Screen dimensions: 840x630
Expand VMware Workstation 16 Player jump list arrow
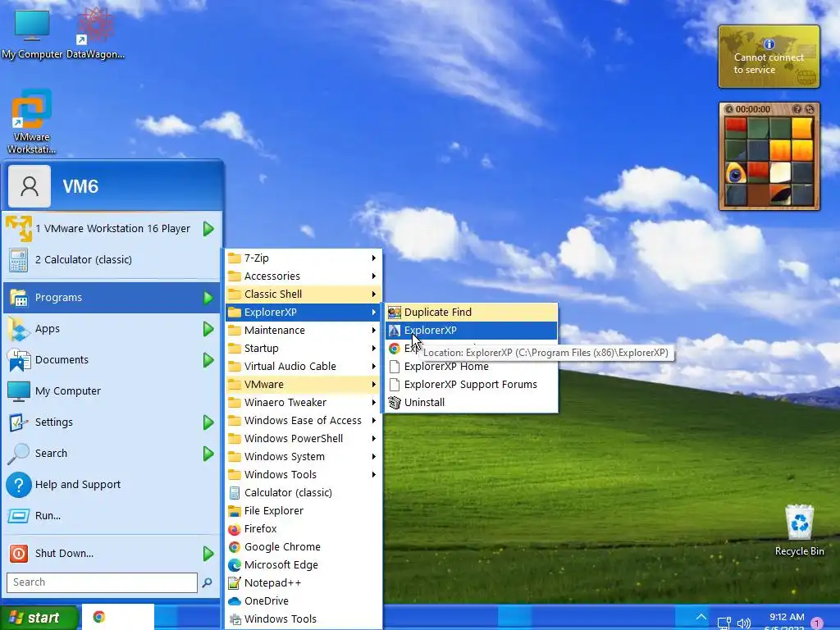click(208, 229)
